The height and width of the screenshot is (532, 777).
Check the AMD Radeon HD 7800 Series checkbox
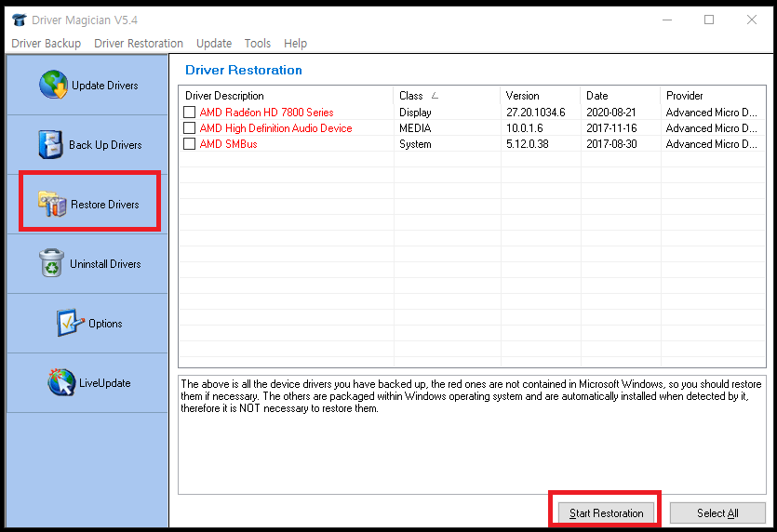coord(189,112)
